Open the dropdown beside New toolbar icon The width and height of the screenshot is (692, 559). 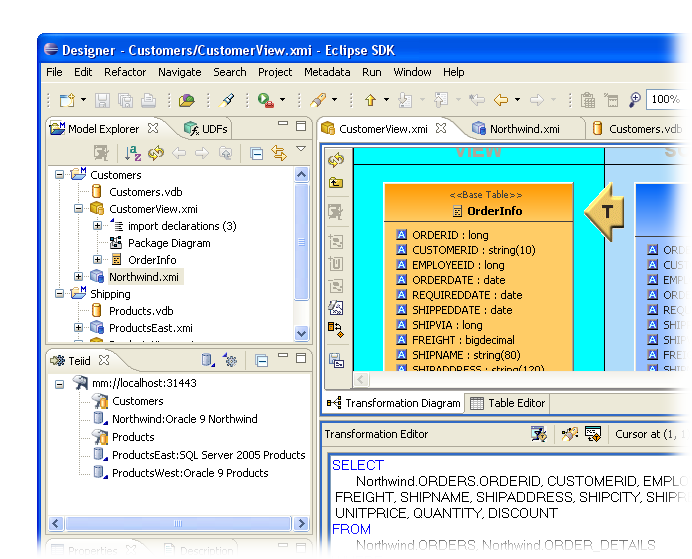[x=83, y=100]
